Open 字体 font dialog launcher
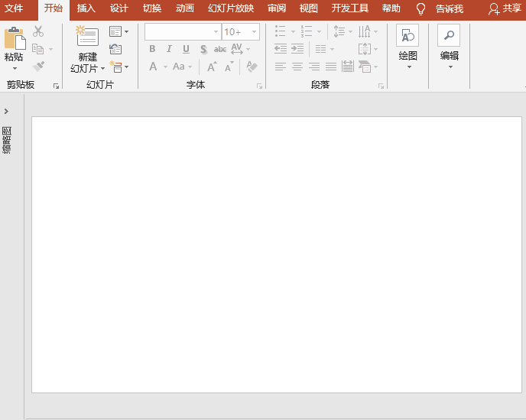526x420 pixels. point(259,86)
